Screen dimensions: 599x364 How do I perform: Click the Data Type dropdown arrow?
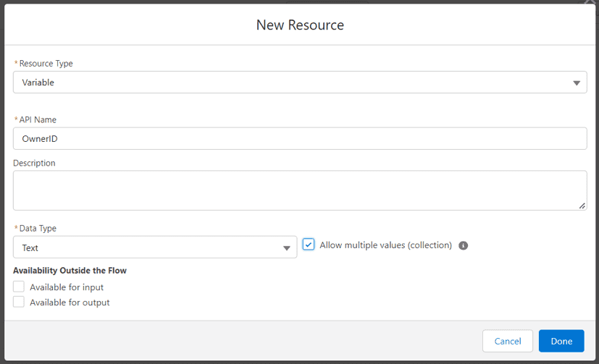287,248
